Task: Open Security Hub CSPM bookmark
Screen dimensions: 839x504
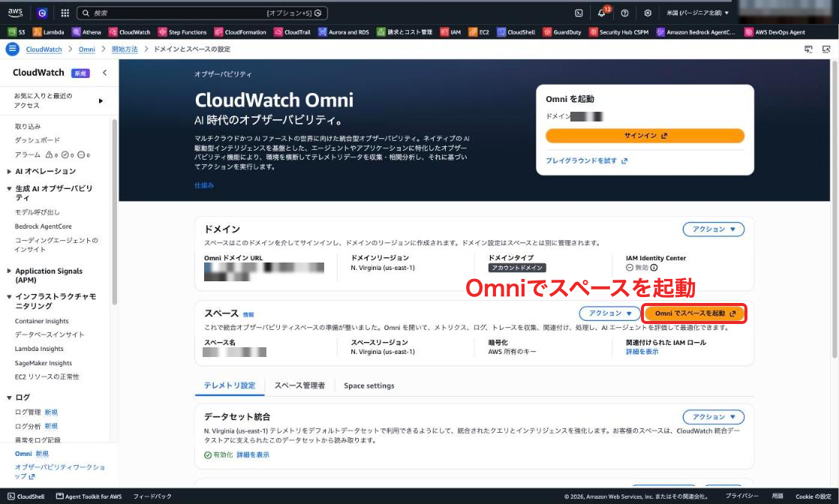Action: (x=618, y=32)
